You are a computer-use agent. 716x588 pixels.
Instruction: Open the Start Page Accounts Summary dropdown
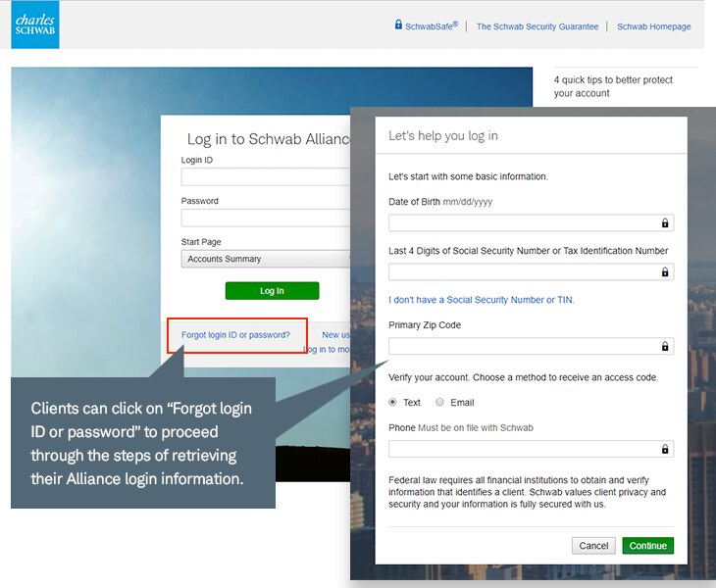pos(266,259)
